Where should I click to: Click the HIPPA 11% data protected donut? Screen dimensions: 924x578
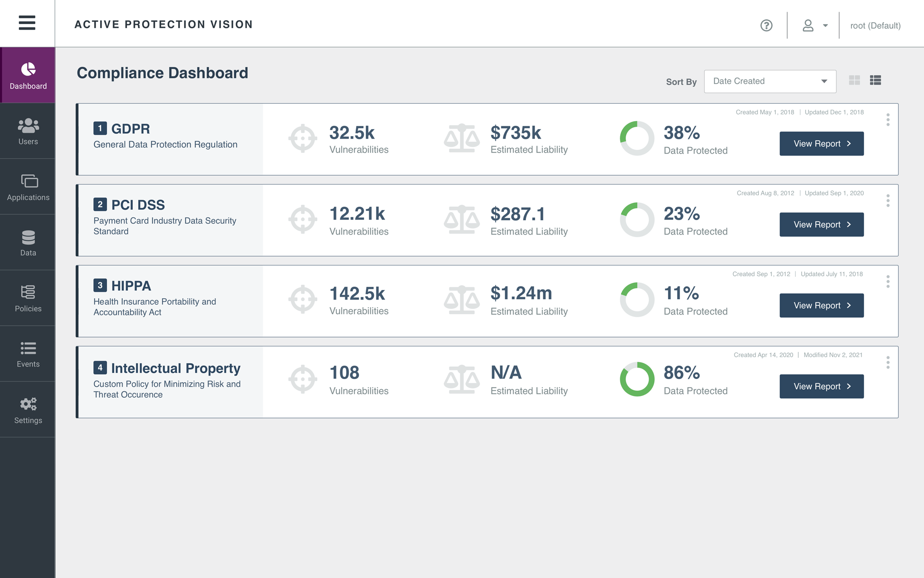(637, 300)
